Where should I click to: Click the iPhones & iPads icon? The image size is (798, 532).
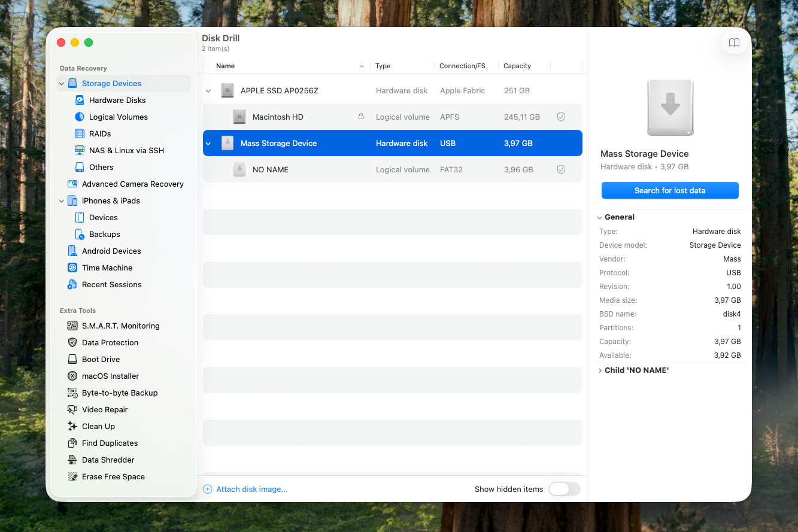[x=72, y=200]
